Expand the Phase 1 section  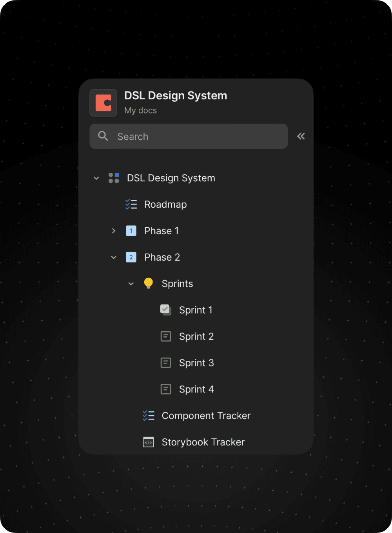(x=114, y=231)
